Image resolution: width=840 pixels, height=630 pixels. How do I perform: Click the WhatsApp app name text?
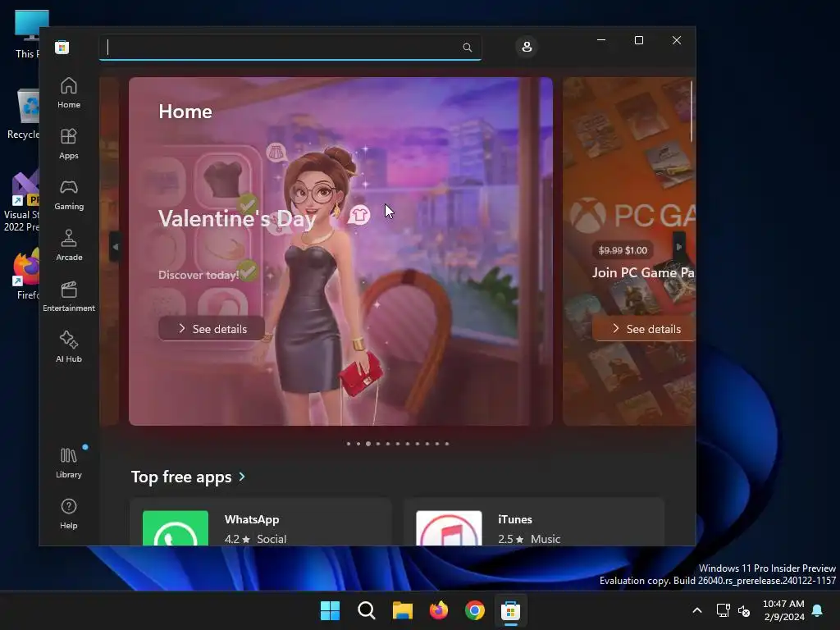tap(252, 519)
